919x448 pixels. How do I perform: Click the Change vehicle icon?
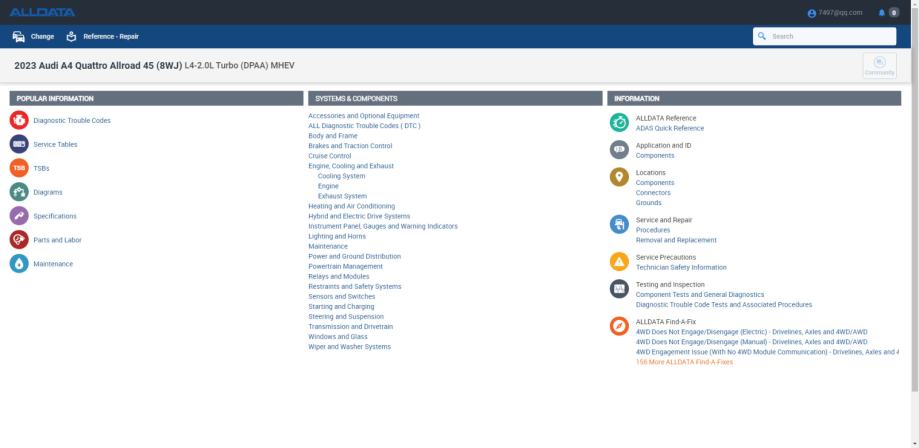(x=19, y=36)
